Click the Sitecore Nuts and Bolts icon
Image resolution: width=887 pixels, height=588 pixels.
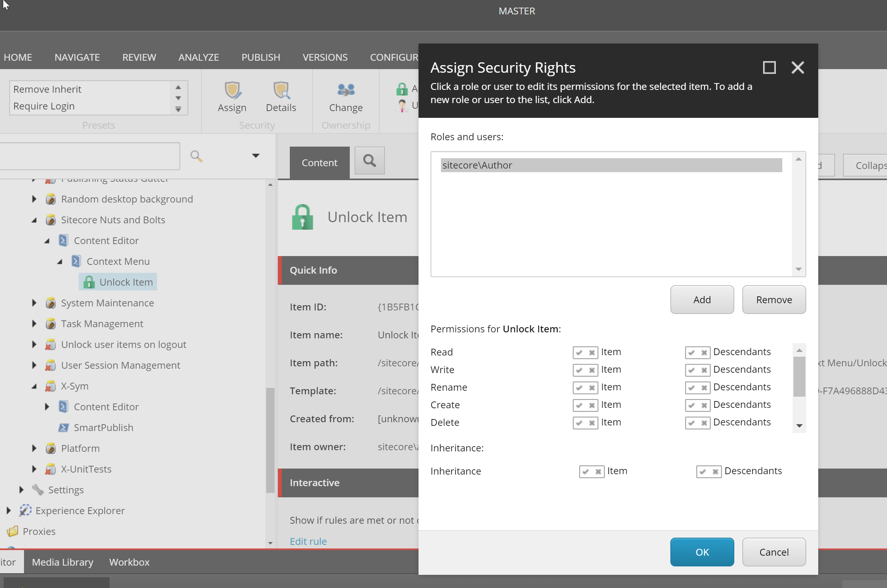51,220
